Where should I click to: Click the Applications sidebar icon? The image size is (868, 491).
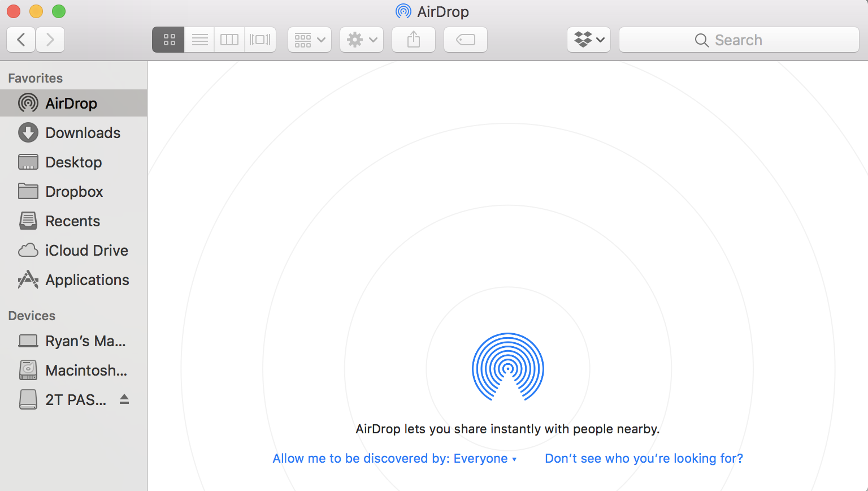click(28, 279)
